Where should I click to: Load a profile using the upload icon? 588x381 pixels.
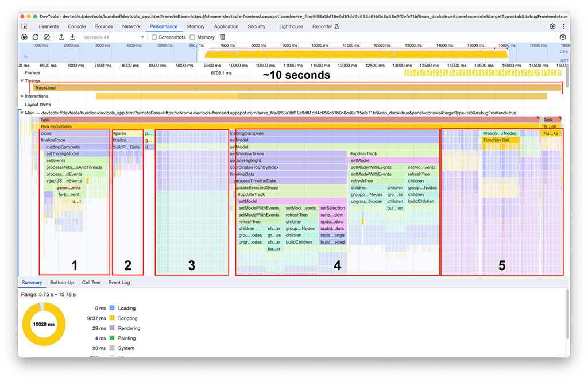pos(62,37)
